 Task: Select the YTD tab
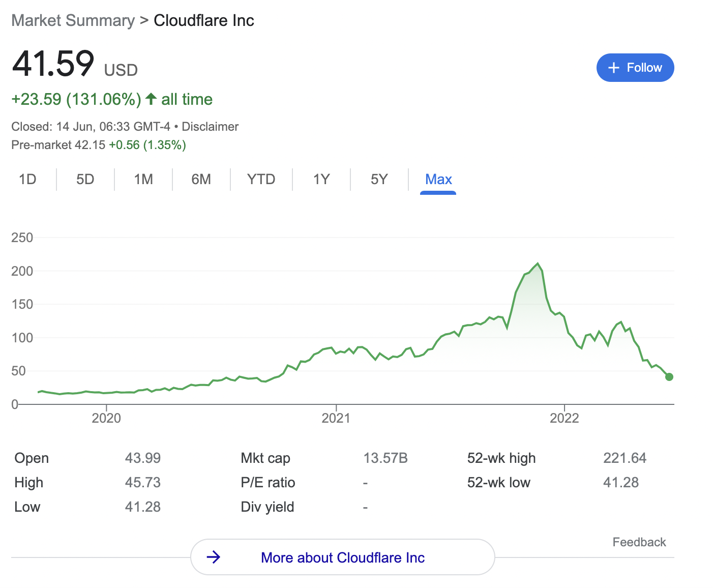click(261, 179)
